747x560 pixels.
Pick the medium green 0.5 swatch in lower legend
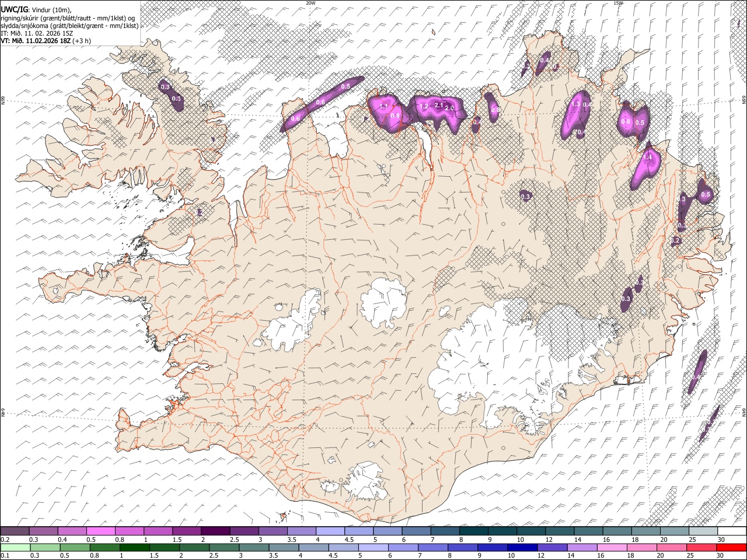point(75,547)
